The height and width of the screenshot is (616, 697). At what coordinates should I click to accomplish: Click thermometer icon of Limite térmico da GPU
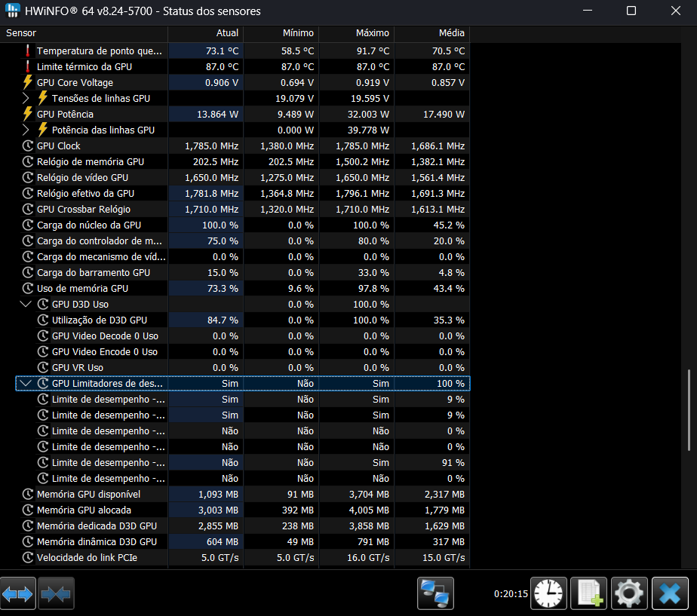pos(28,66)
